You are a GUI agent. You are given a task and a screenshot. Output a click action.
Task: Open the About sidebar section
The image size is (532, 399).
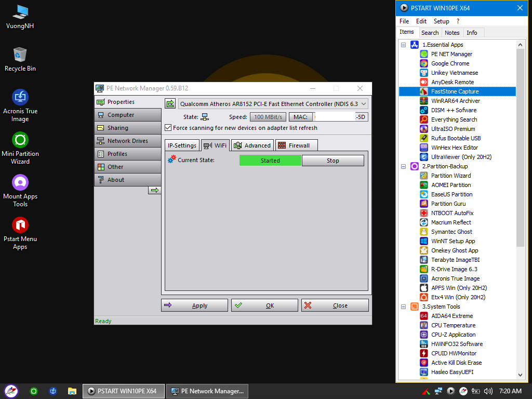coord(128,180)
